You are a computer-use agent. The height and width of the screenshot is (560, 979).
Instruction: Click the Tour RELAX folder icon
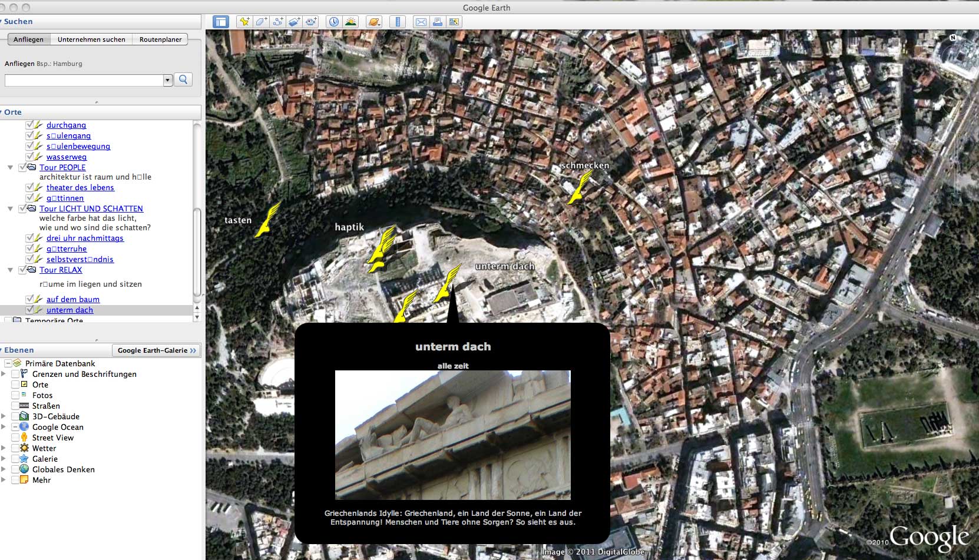[32, 270]
